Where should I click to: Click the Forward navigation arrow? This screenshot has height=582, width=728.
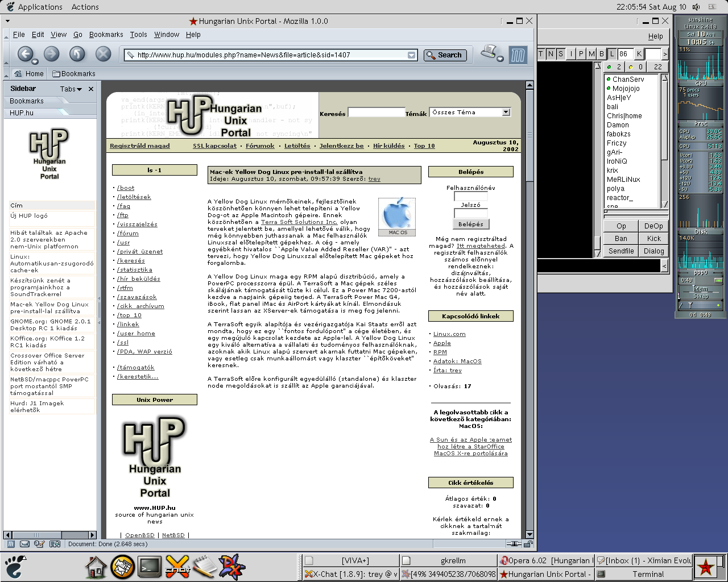point(52,55)
